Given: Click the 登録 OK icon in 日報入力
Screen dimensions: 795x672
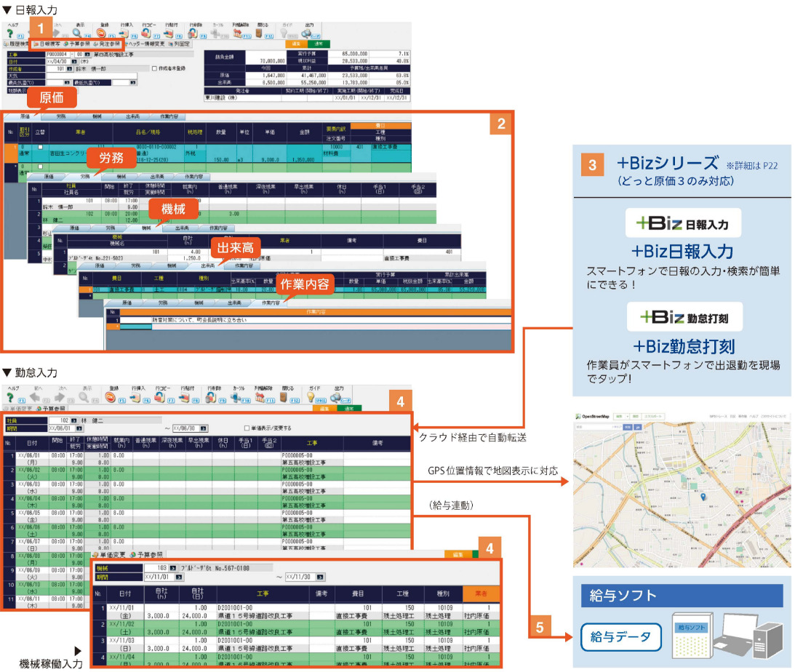Looking at the screenshot, I should point(101,33).
